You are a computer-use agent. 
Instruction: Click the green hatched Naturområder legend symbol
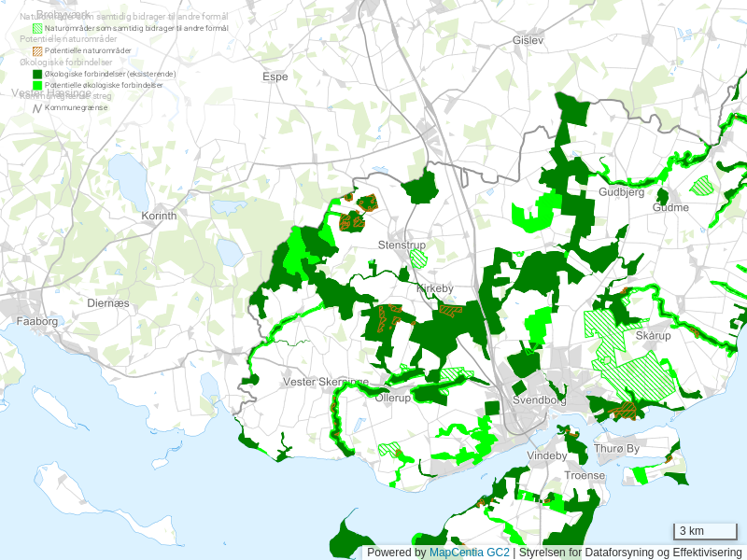point(37,29)
